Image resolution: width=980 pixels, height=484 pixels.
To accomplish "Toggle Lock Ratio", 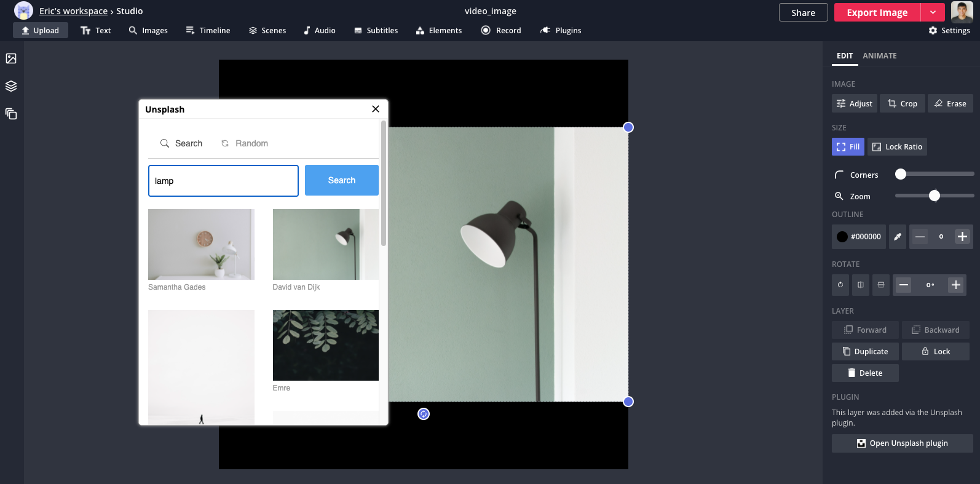I will 898,146.
